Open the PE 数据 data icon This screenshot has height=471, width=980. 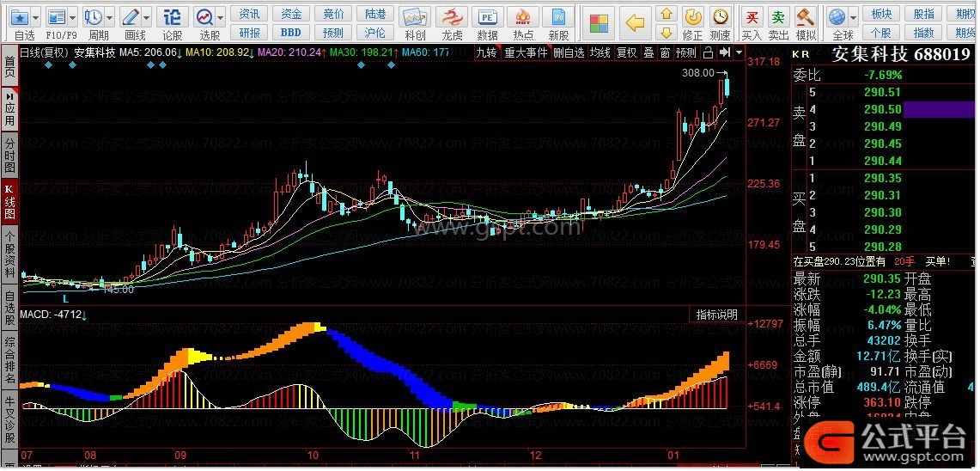(x=487, y=17)
